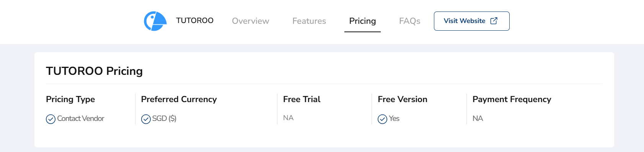
Task: Click the Contact Vendor text
Action: pyautogui.click(x=80, y=119)
